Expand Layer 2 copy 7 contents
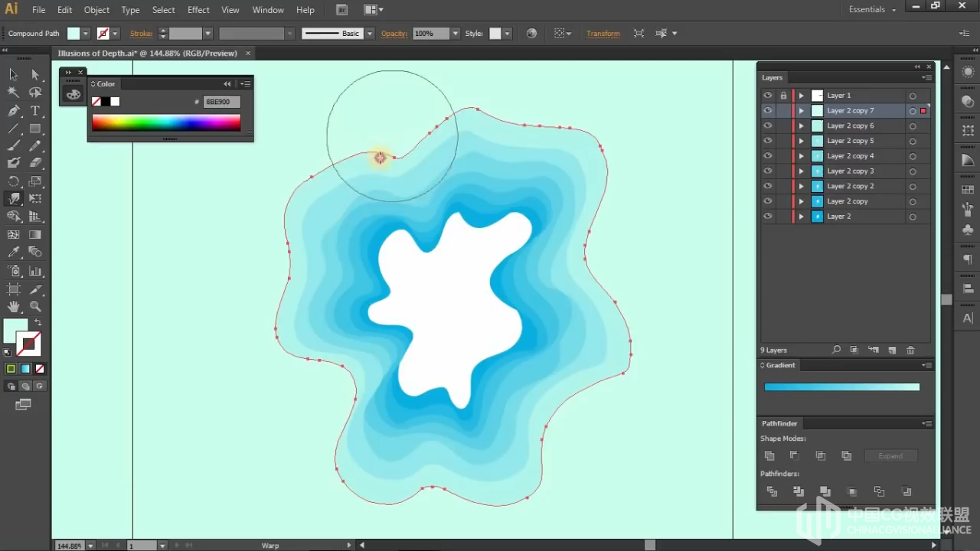 coord(802,110)
